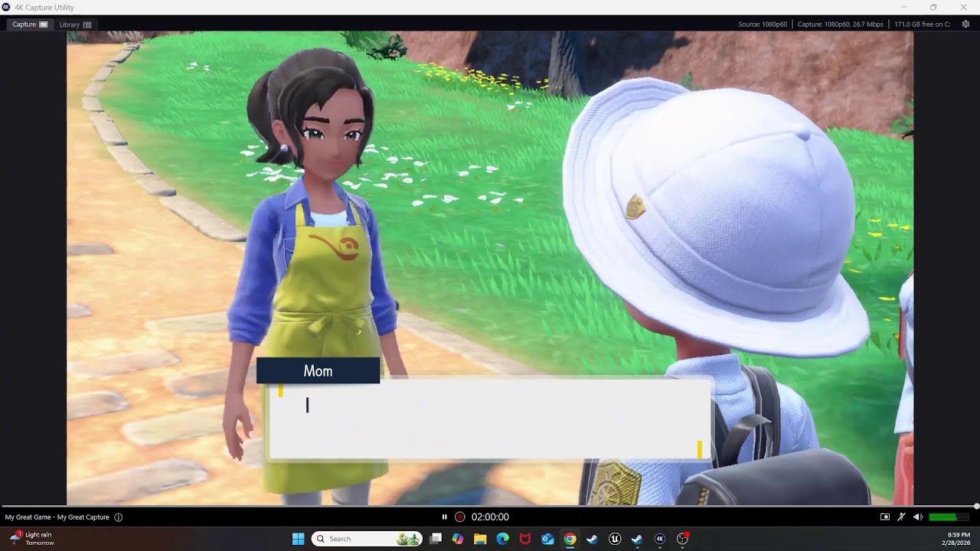Click the game preview video area
Viewport: 980px width, 551px height.
tap(490, 268)
